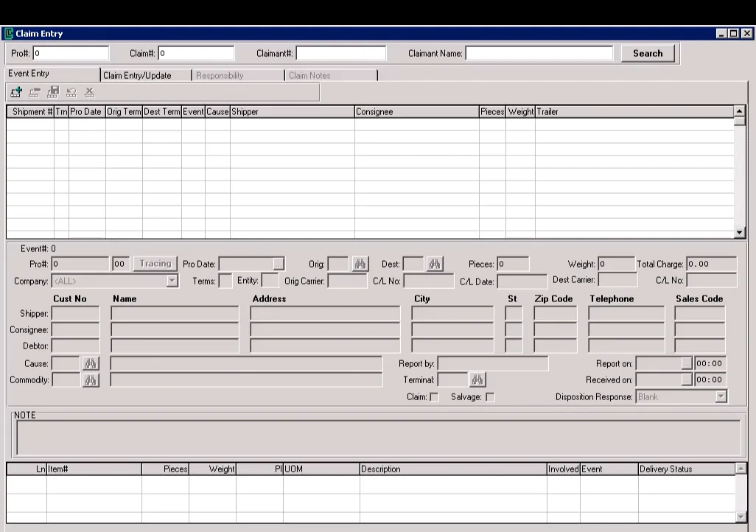Click the Report by field
This screenshot has width=756, height=532.
point(493,364)
